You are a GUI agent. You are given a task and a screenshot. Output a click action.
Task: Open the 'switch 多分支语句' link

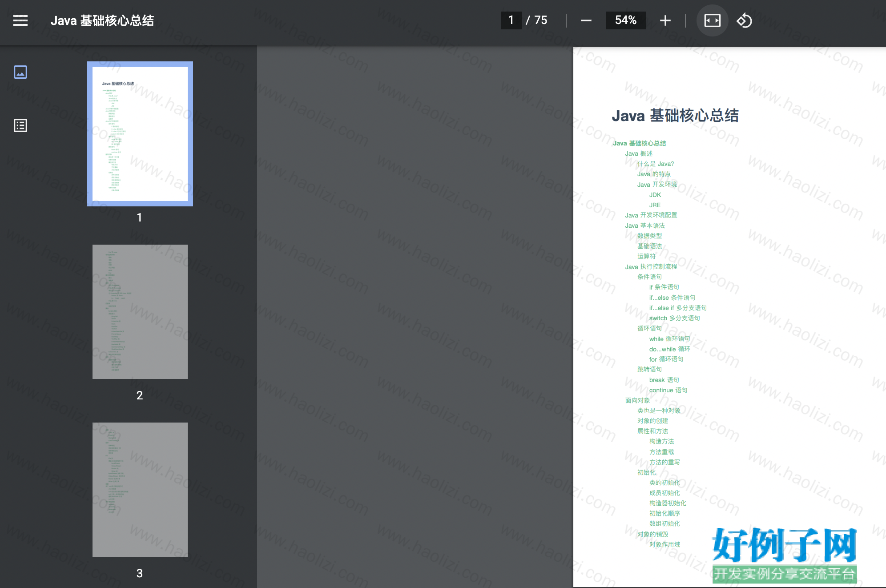click(674, 318)
